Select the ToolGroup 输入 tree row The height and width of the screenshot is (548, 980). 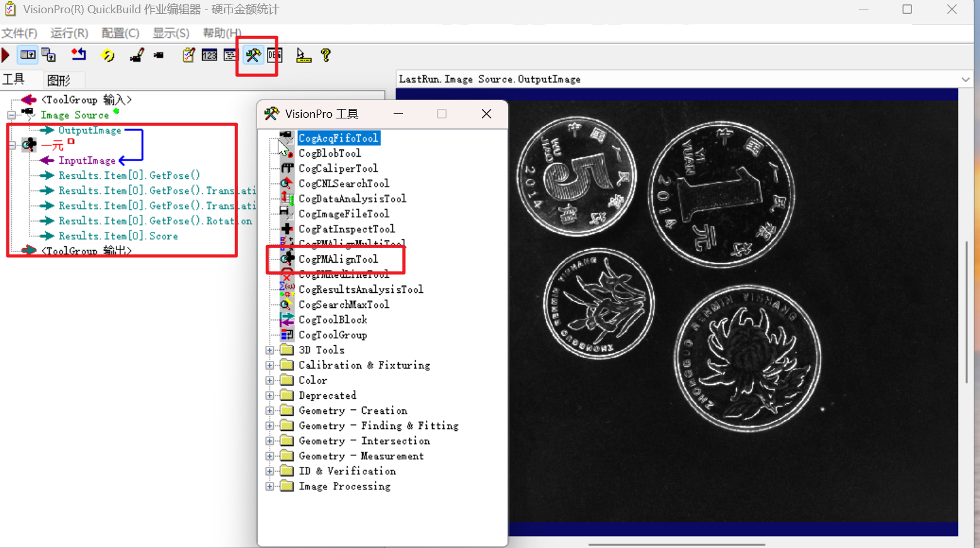click(x=86, y=100)
